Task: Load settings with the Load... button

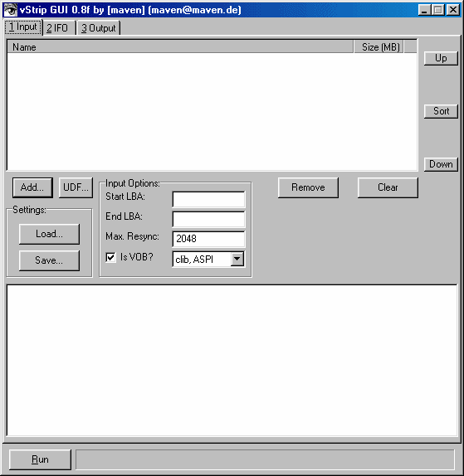Action: click(49, 234)
